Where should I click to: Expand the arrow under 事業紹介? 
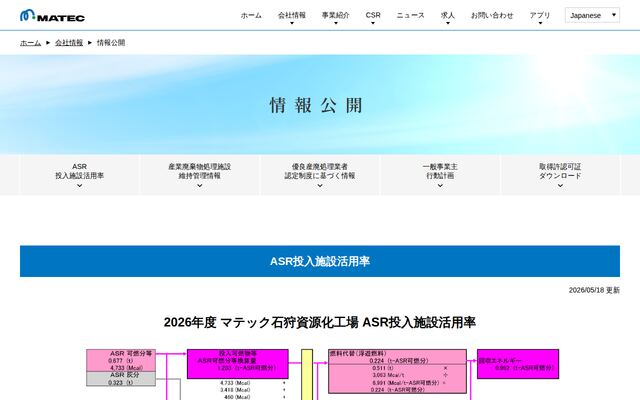[x=336, y=23]
